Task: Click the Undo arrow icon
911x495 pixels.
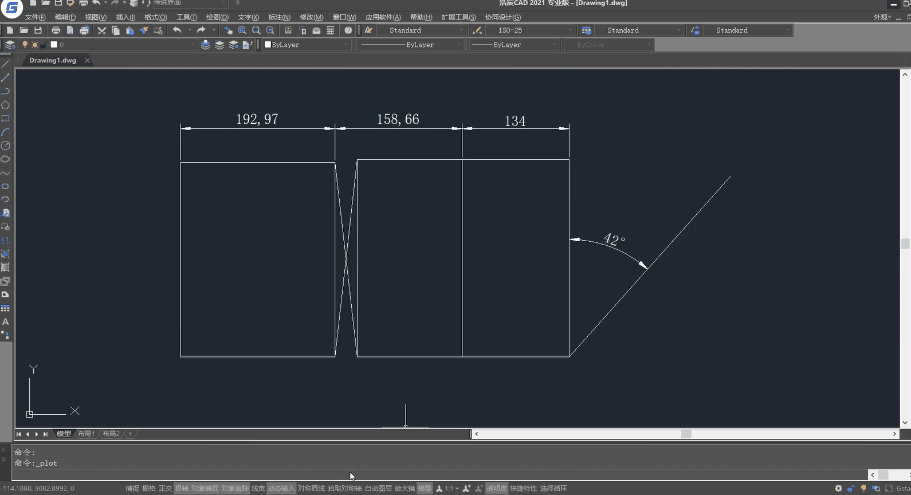Action: [177, 30]
